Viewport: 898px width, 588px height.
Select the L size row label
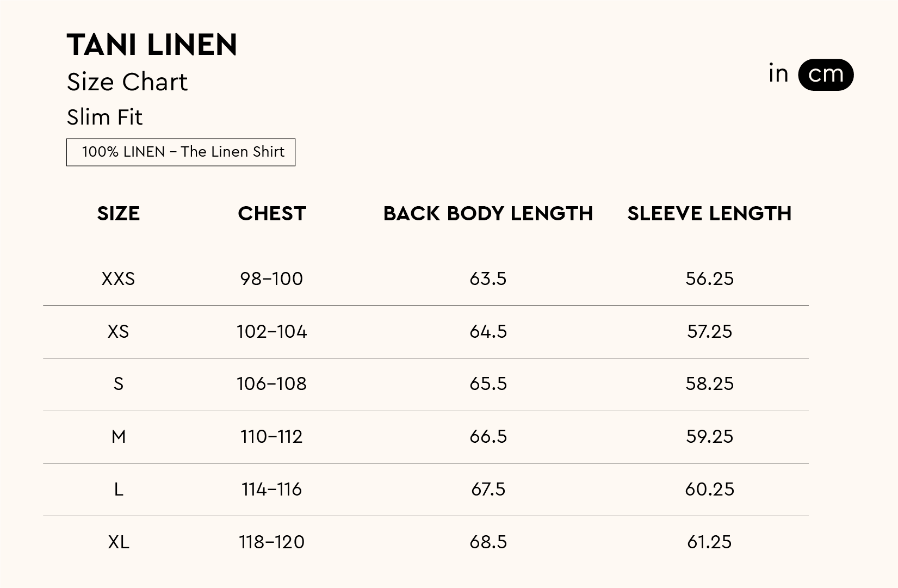click(x=118, y=490)
